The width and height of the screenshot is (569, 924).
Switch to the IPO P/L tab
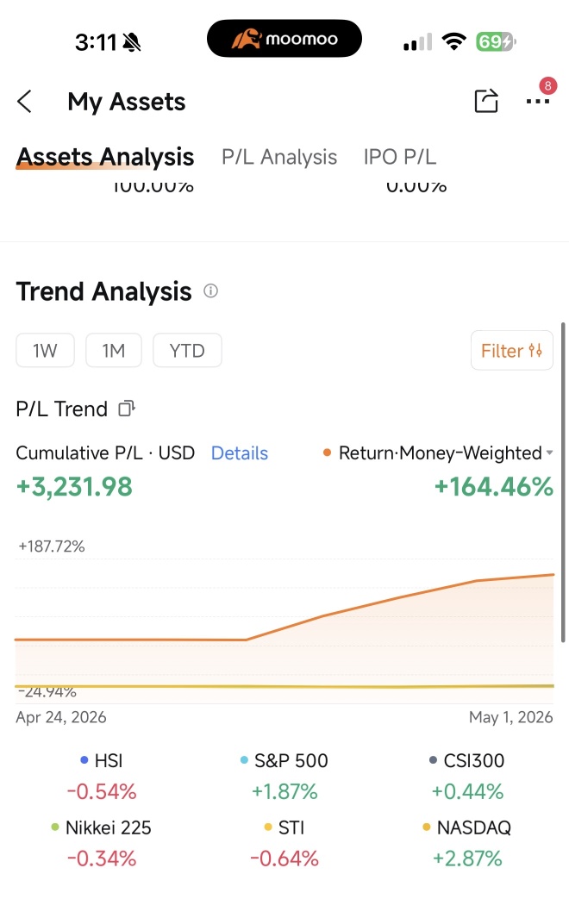(400, 157)
